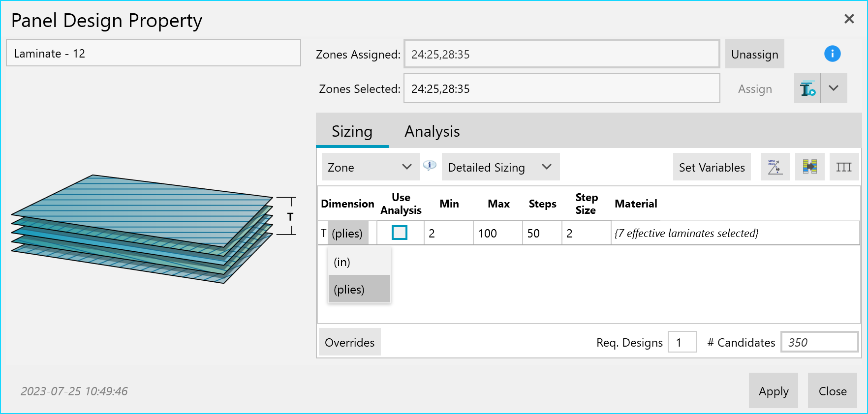The height and width of the screenshot is (414, 868).
Task: Click the # Candidates field
Action: [x=819, y=342]
